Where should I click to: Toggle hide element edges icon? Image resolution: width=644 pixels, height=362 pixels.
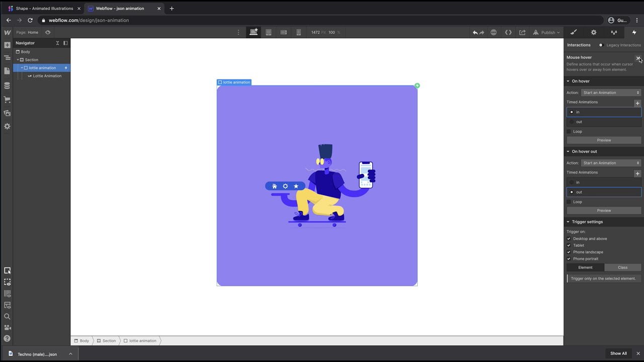pyautogui.click(x=7, y=282)
